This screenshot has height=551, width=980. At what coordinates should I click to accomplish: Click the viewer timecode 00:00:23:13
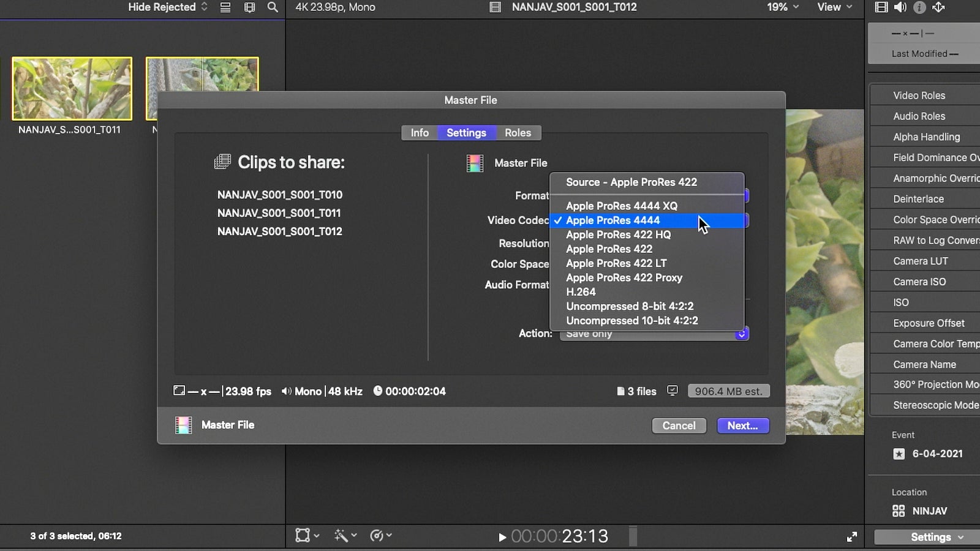point(559,536)
